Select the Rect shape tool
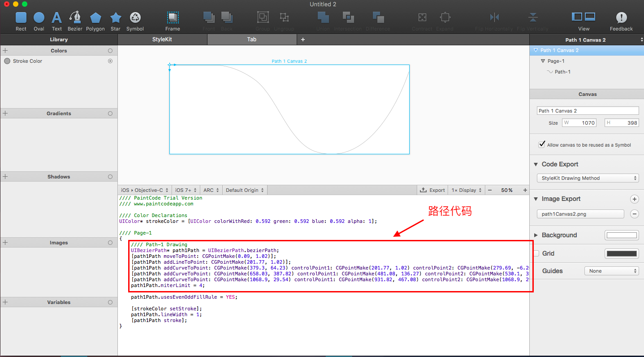The height and width of the screenshot is (357, 644). click(x=21, y=18)
